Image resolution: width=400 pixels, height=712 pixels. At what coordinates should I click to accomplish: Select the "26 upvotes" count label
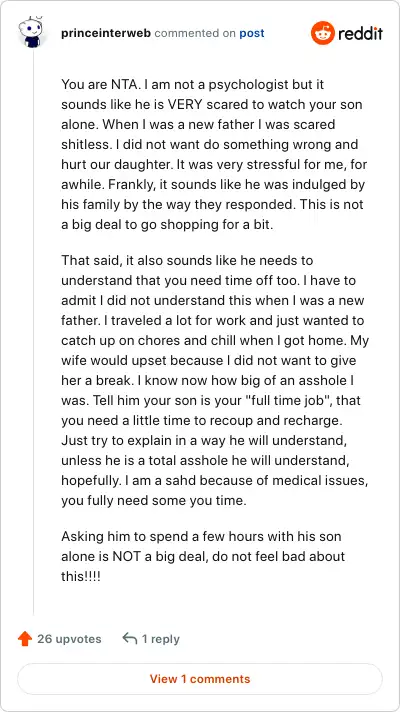[x=69, y=639]
